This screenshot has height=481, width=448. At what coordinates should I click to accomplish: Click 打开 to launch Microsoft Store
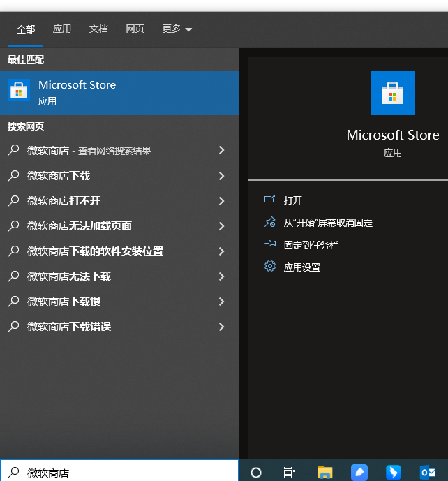(293, 200)
